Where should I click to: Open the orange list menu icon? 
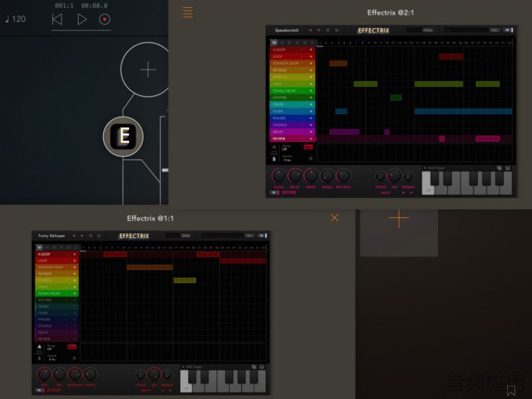click(187, 12)
